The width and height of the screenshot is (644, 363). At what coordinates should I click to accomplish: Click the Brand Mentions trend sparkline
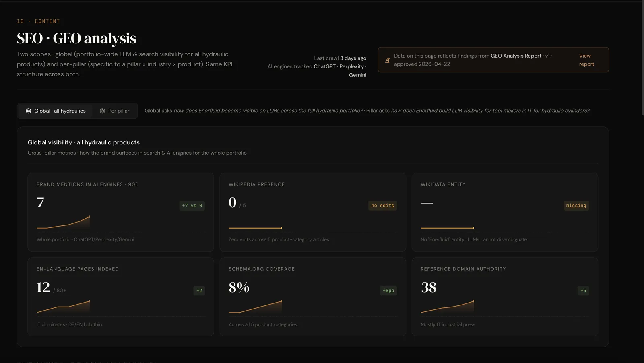click(x=63, y=222)
